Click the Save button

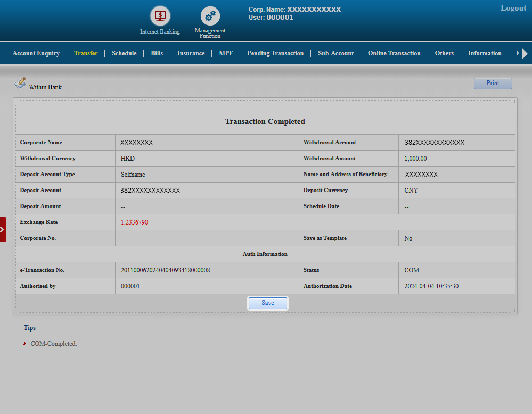point(268,303)
